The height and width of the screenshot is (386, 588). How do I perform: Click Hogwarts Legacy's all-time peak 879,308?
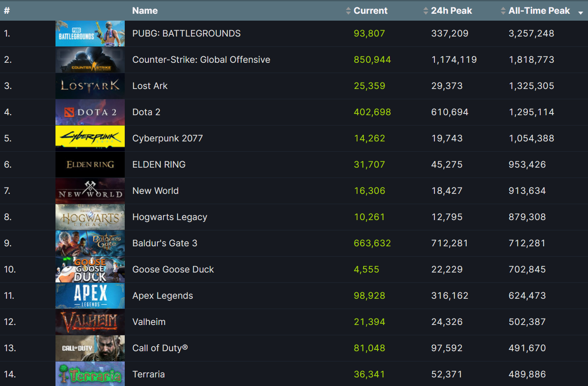[x=527, y=217]
